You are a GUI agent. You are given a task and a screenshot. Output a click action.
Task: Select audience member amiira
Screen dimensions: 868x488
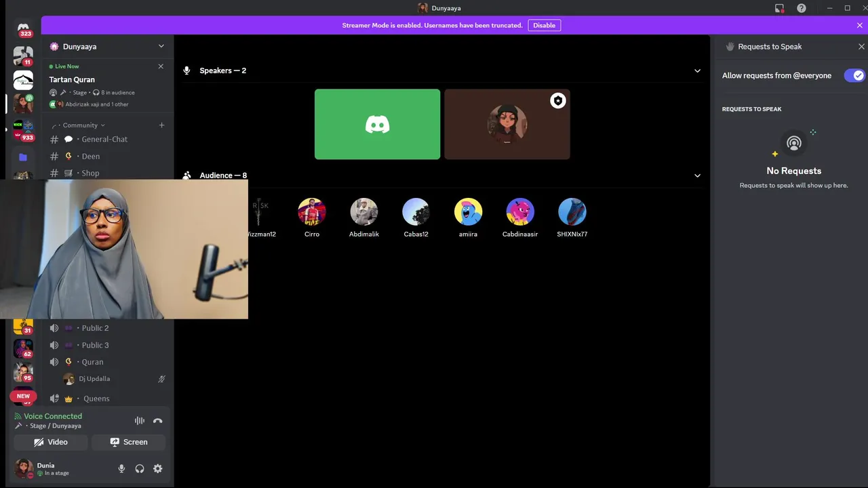[468, 218]
